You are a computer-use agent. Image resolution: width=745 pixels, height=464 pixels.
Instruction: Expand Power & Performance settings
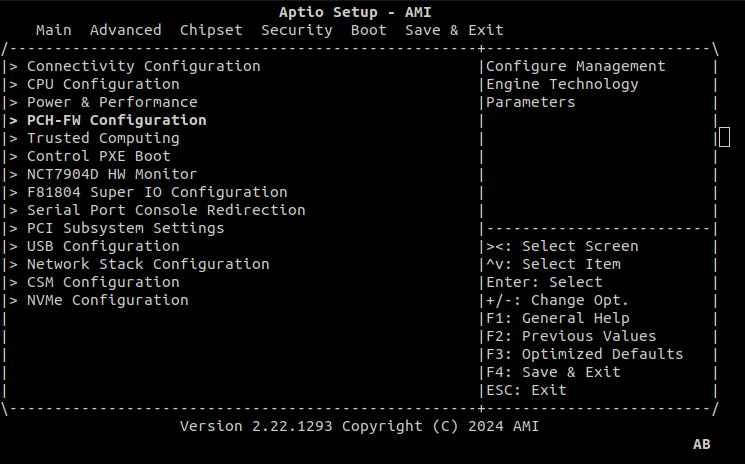pos(112,102)
